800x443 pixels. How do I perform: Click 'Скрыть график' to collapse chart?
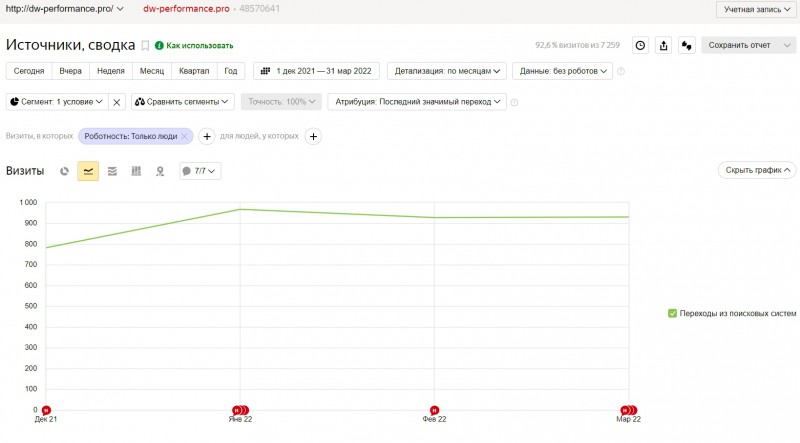point(758,170)
